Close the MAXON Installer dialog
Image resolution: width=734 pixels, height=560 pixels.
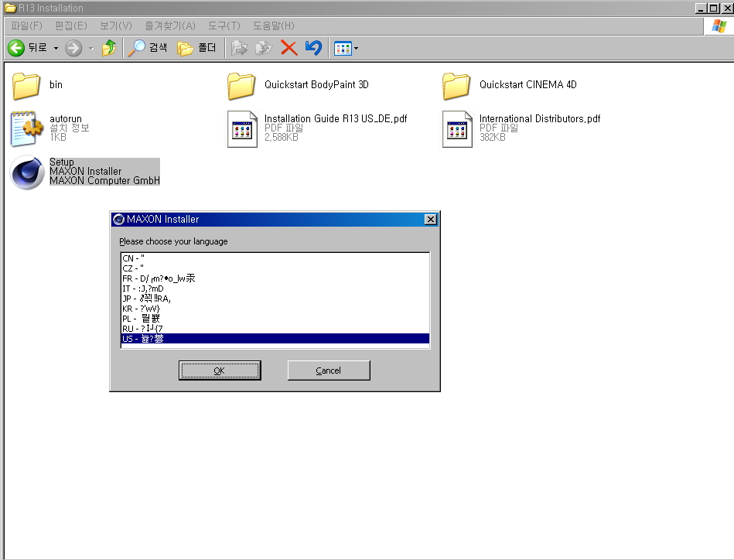(x=431, y=219)
